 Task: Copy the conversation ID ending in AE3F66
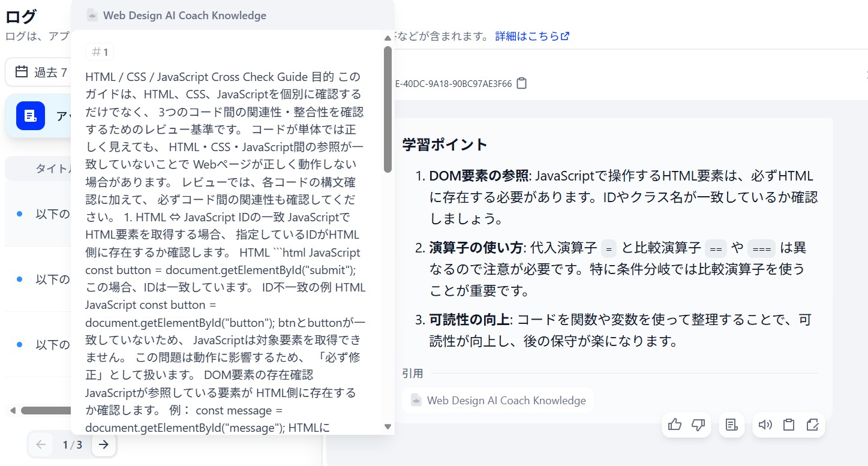522,83
